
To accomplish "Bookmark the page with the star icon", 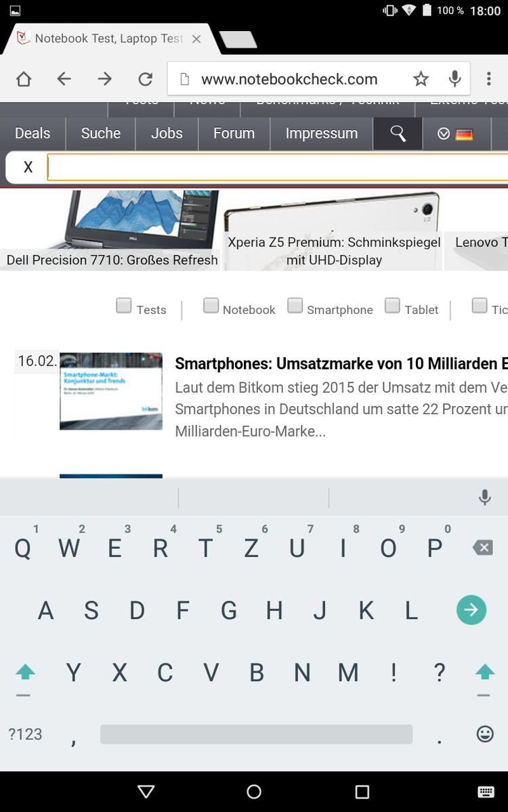I will click(x=421, y=80).
